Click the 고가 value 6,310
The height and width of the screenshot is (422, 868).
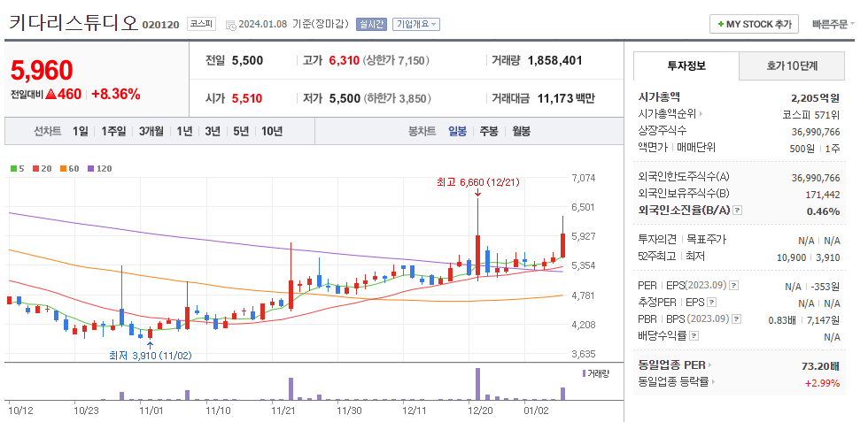345,60
